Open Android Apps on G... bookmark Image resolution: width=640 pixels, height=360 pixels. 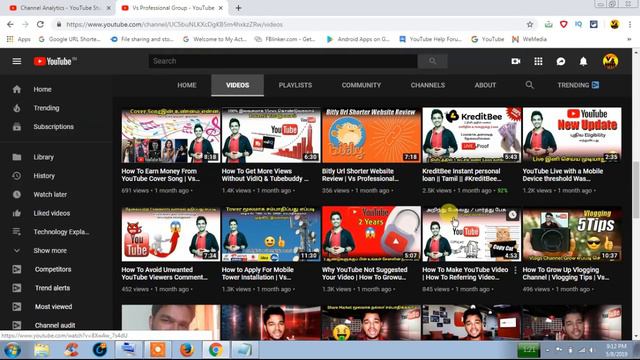click(358, 39)
